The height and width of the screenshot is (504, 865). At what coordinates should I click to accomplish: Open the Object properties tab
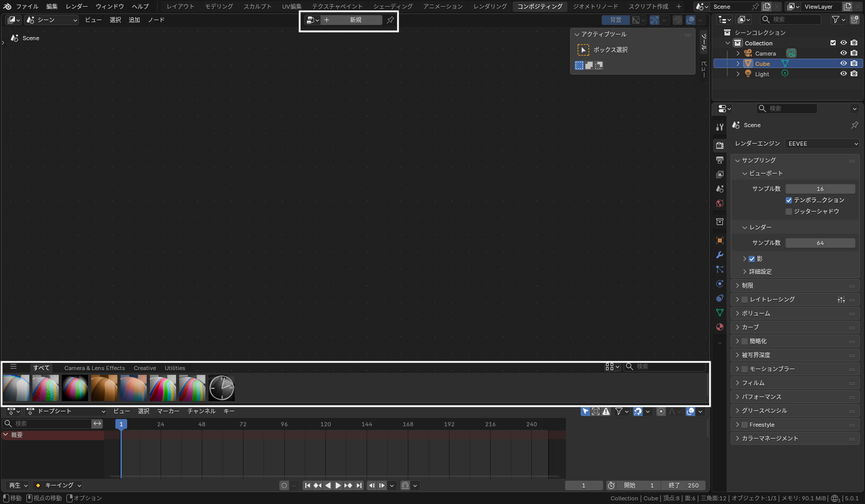720,240
